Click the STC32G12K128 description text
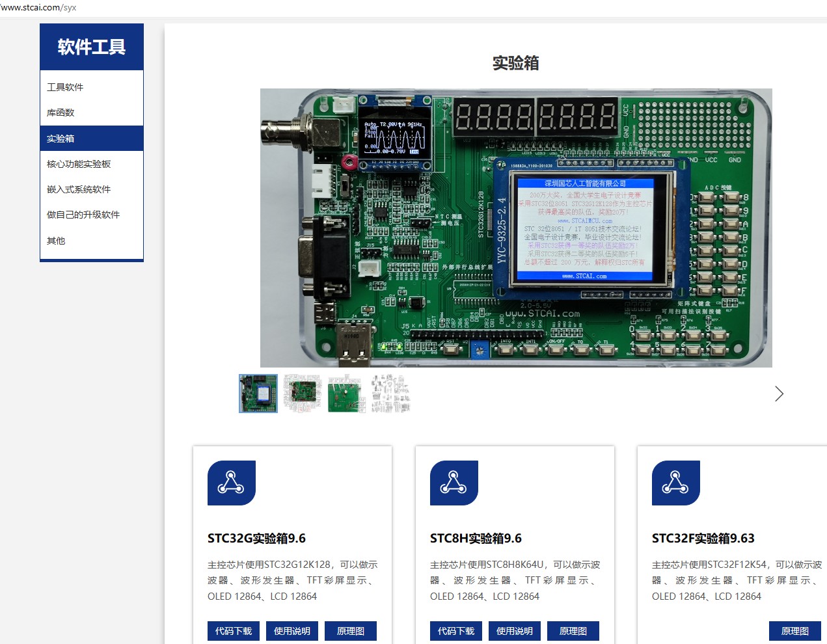Viewport: 827px width, 644px height. click(x=293, y=580)
